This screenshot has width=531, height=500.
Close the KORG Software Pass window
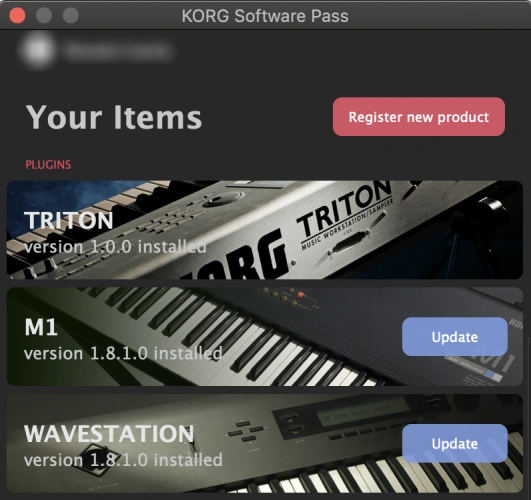[x=17, y=15]
